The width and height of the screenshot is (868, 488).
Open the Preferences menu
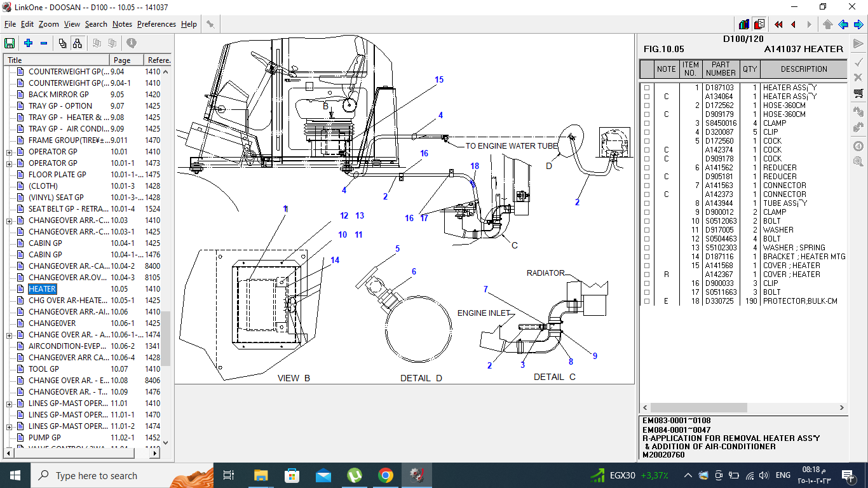pyautogui.click(x=156, y=24)
